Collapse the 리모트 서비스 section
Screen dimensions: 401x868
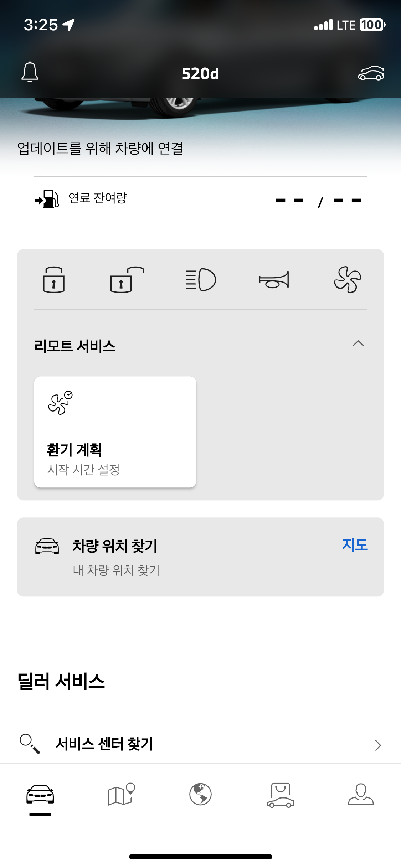[x=358, y=343]
